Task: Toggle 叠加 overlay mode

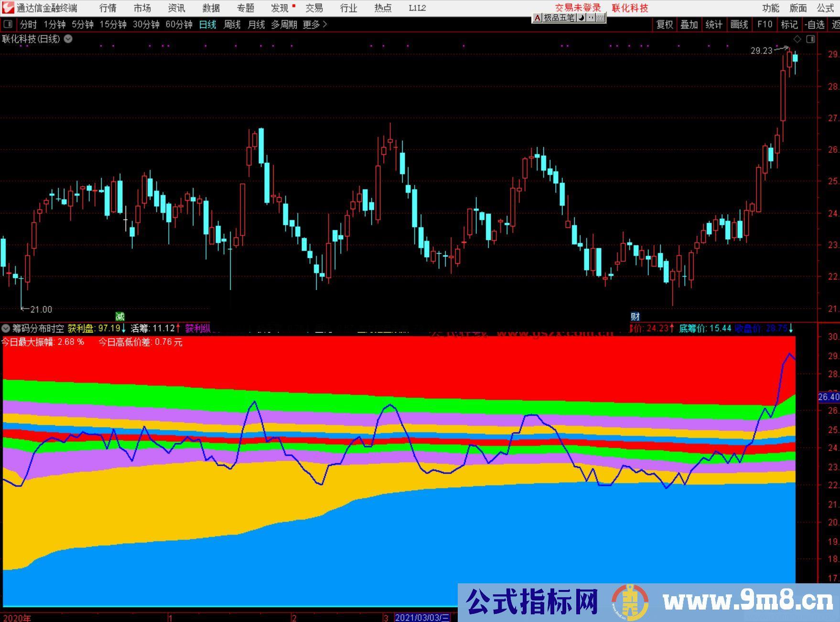Action: coord(689,24)
